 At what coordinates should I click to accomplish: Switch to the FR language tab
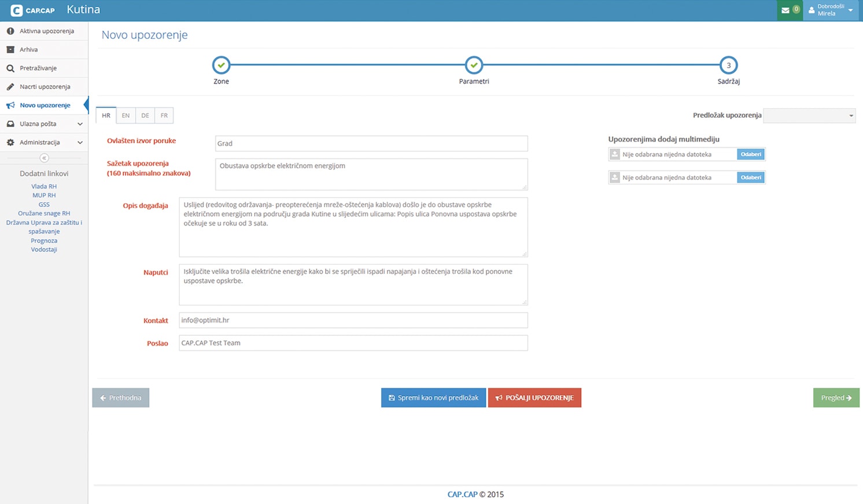coord(164,116)
